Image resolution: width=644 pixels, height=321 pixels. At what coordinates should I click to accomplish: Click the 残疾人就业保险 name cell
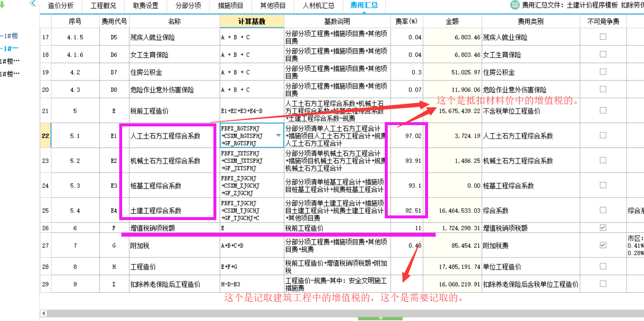[x=174, y=37]
